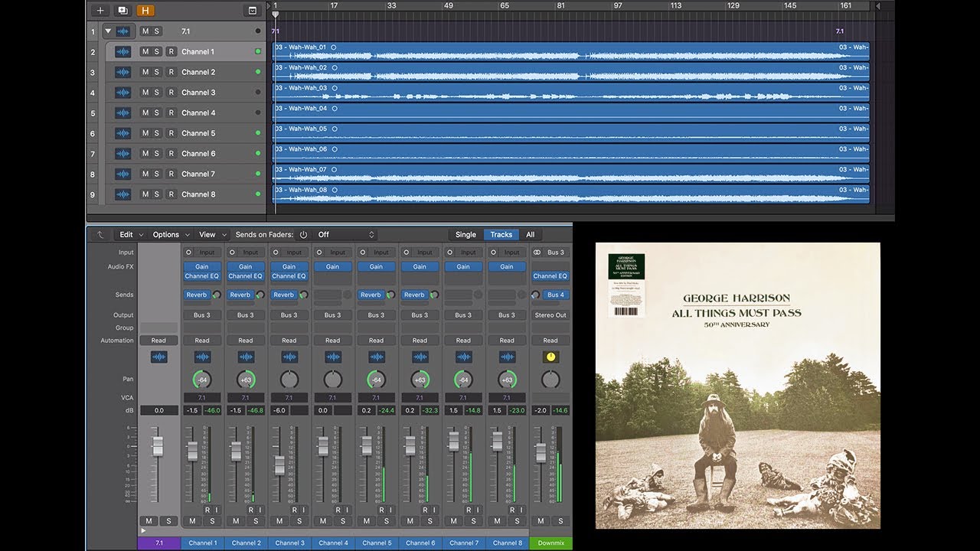Click Channel 3 track waveform icon
The image size is (980, 551).
[123, 93]
